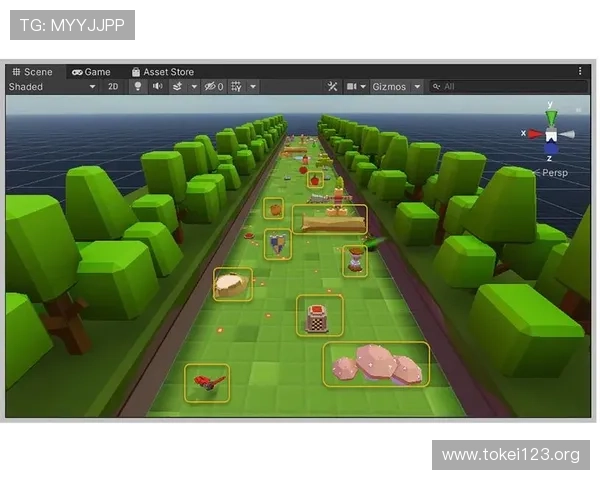
Task: Open the Shaded draw mode dropdown
Action: pyautogui.click(x=52, y=87)
